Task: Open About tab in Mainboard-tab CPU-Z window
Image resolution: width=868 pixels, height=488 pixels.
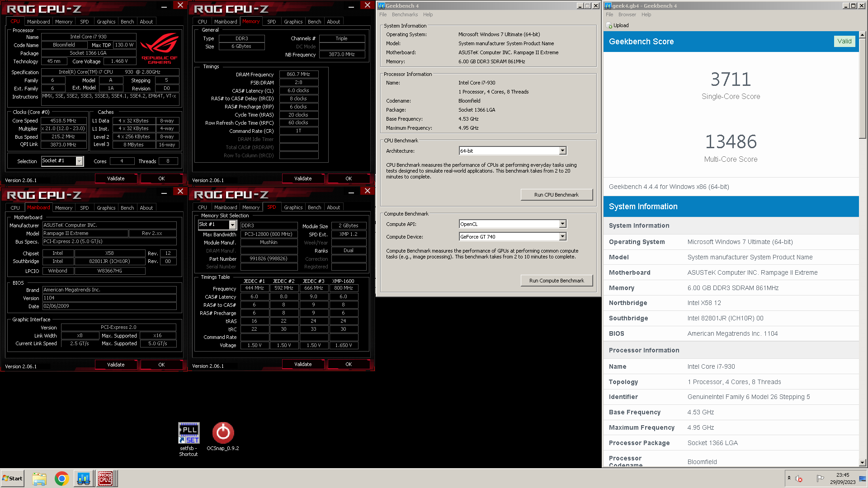Action: [146, 208]
